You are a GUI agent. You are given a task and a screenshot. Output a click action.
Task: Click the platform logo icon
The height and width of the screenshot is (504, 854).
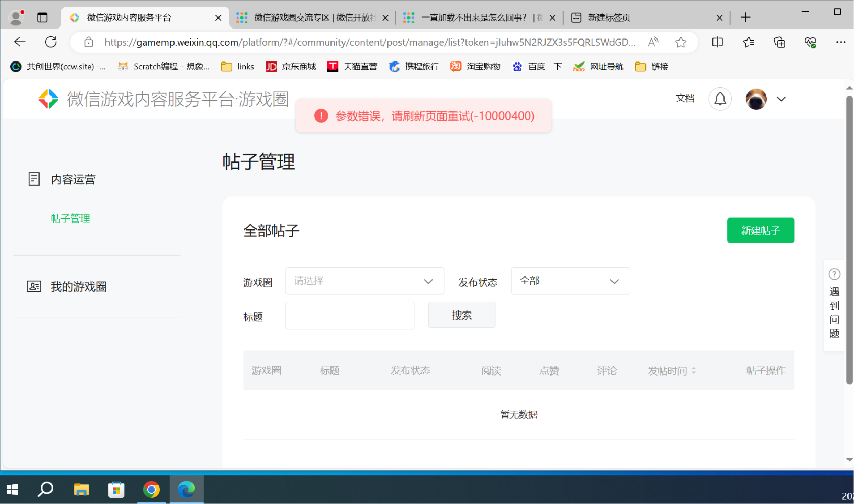(x=48, y=99)
